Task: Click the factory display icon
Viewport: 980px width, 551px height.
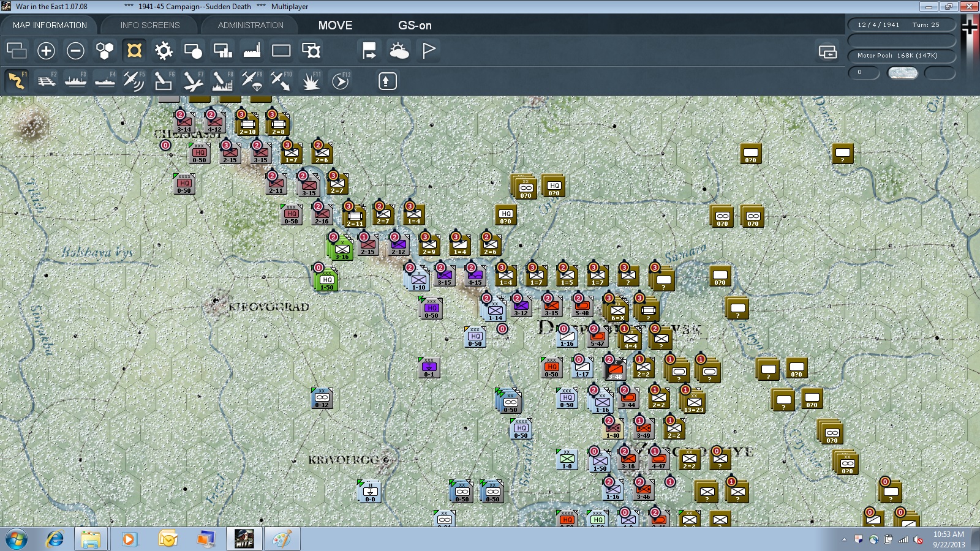Action: (x=252, y=51)
